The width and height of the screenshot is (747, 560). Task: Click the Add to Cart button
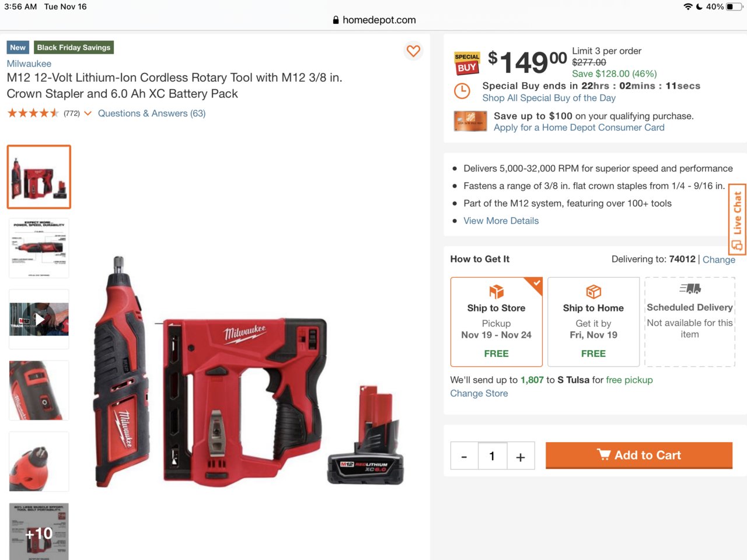point(639,455)
